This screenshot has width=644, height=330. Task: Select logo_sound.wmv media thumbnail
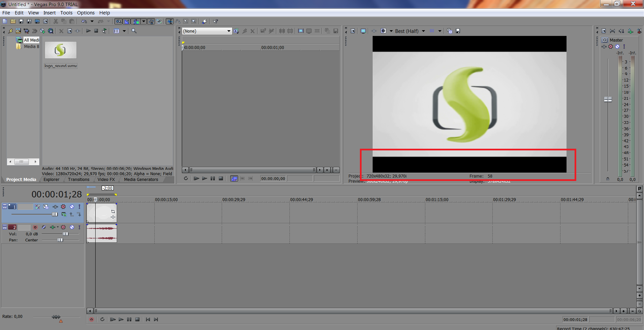coord(61,50)
